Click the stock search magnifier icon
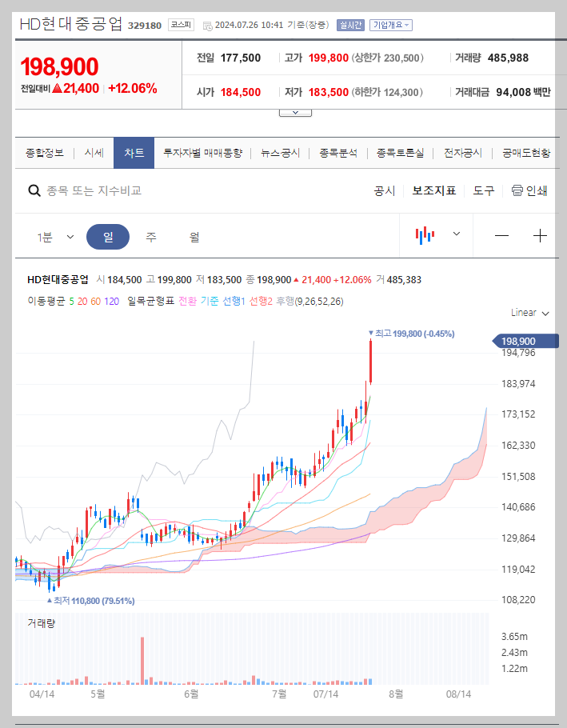This screenshot has width=567, height=728. 34,191
